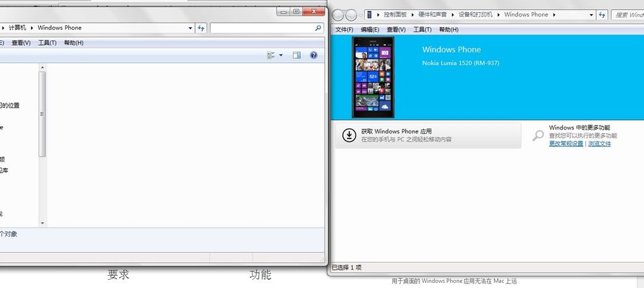This screenshot has width=644, height=288.
Task: Open the 浏览文件 link
Action: [600, 144]
